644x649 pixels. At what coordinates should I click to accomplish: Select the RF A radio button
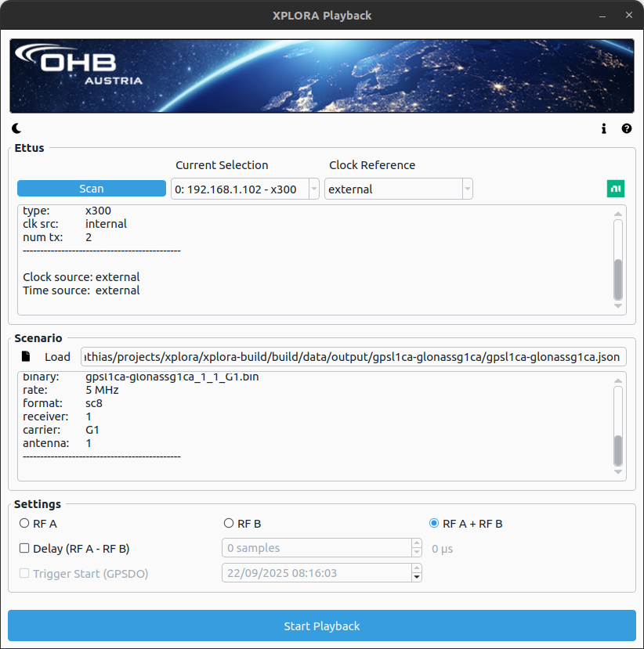[24, 523]
